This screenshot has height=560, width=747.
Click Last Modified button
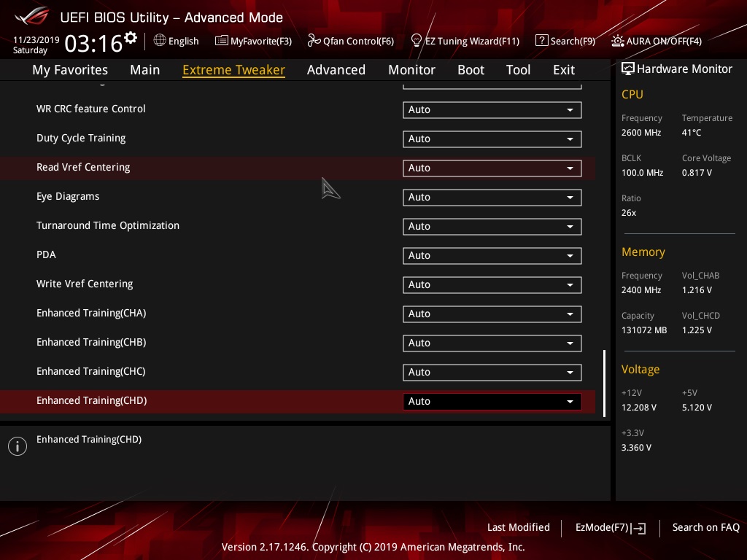tap(519, 527)
